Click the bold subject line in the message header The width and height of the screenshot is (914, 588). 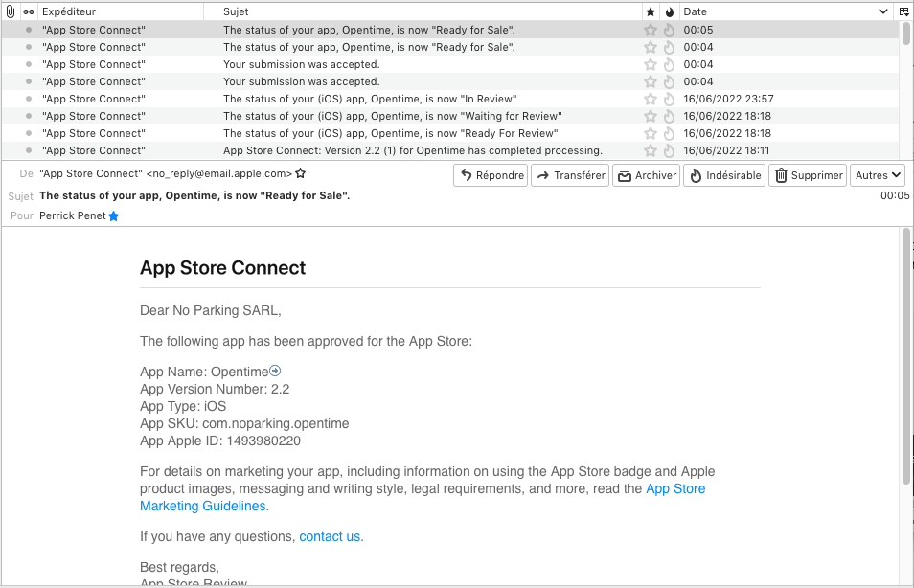[x=194, y=195]
